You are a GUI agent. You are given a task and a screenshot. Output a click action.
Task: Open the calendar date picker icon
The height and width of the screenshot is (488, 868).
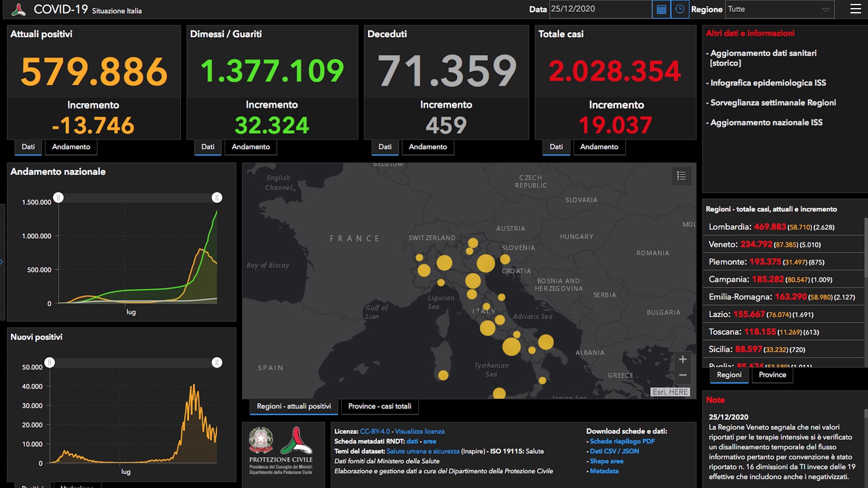point(661,9)
